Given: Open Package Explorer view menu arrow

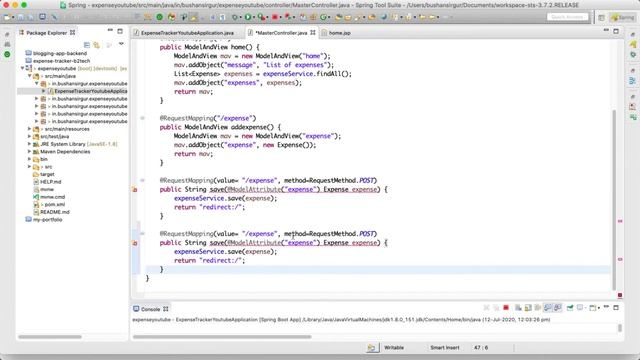Looking at the screenshot, I should click(121, 44).
